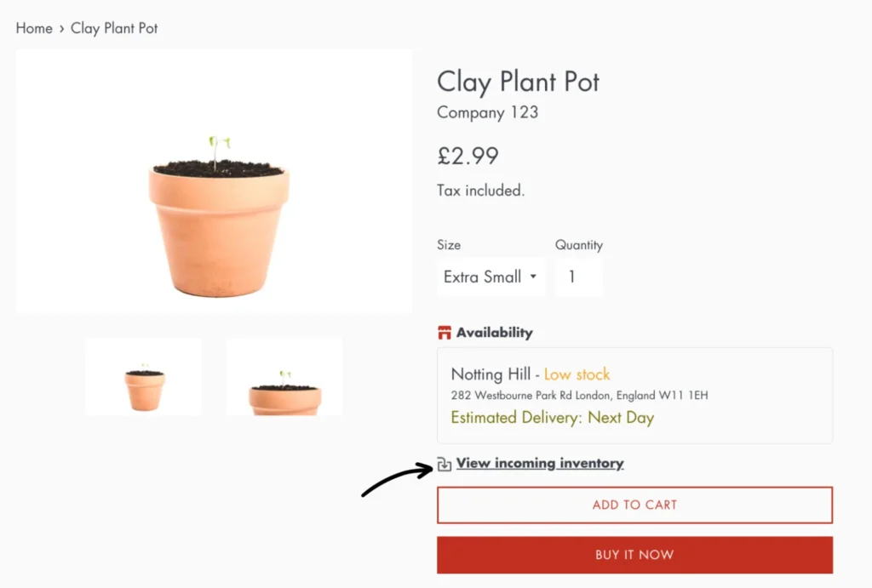Click the main clay pot product image

click(x=214, y=181)
